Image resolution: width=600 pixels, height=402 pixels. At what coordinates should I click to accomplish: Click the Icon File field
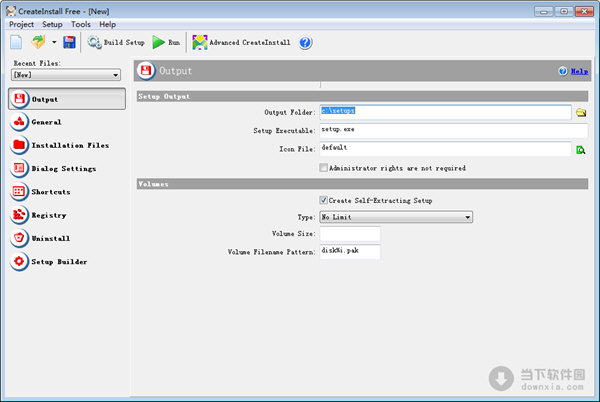point(445,149)
